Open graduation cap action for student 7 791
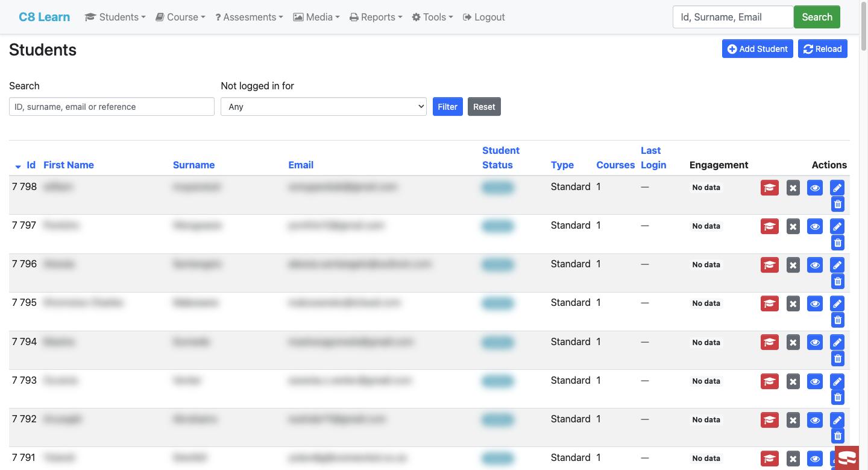The image size is (868, 470). tap(770, 459)
